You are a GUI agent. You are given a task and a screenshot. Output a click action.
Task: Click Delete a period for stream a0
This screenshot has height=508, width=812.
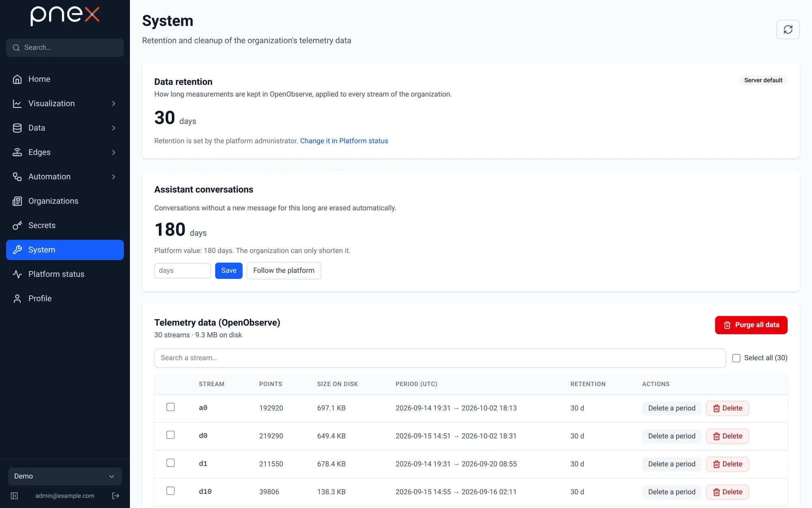coord(672,408)
